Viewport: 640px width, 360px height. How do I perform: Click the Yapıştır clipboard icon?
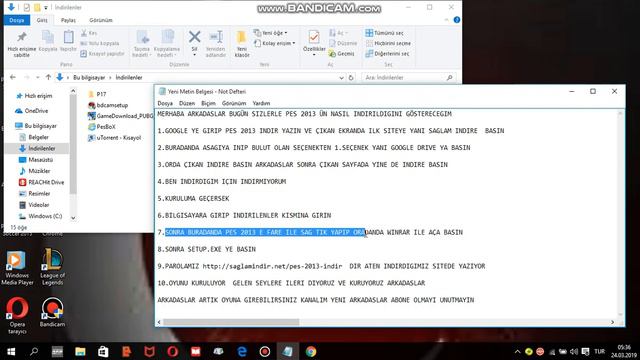[68, 38]
